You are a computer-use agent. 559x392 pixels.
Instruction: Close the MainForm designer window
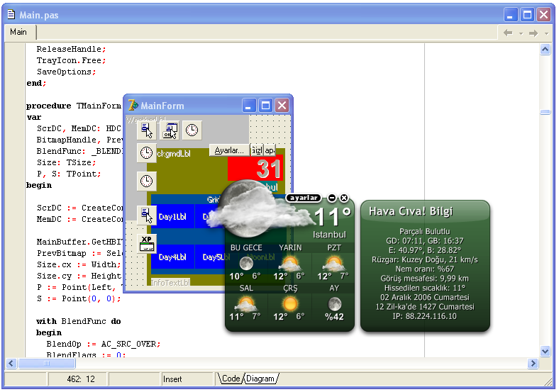pyautogui.click(x=282, y=106)
